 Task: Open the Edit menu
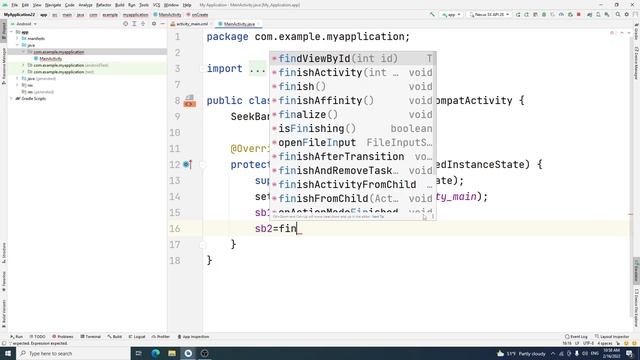coord(25,5)
